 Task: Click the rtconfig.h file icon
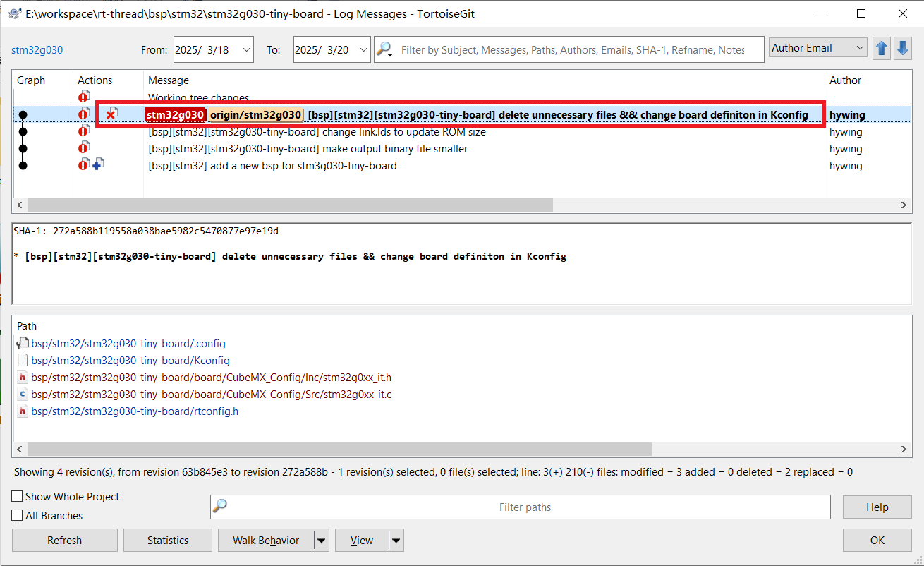[x=23, y=411]
